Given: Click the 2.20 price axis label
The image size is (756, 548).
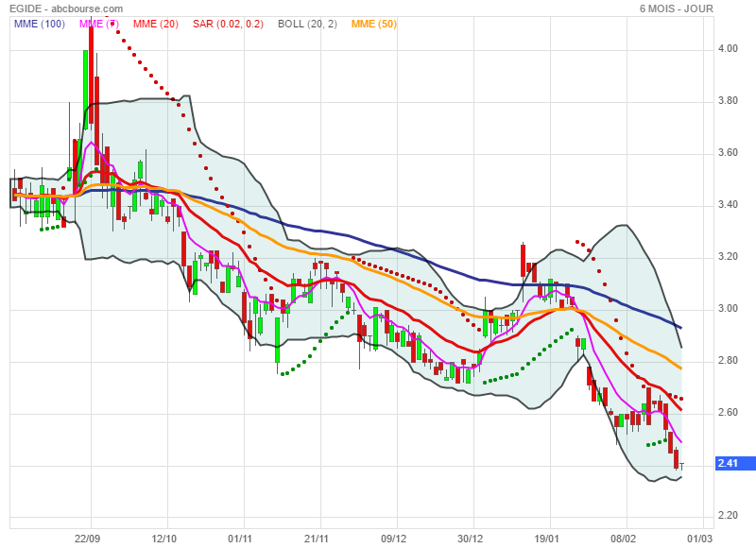Looking at the screenshot, I should coord(728,516).
